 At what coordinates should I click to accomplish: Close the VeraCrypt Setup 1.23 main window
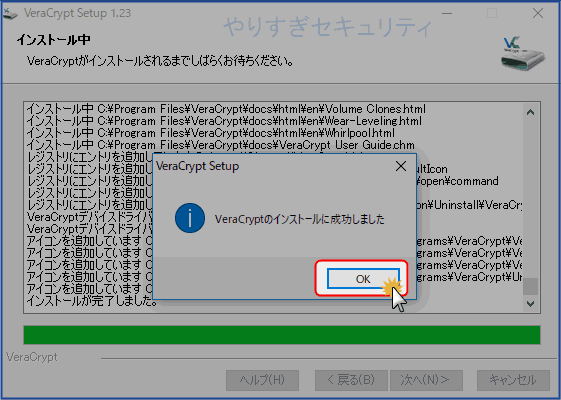538,13
